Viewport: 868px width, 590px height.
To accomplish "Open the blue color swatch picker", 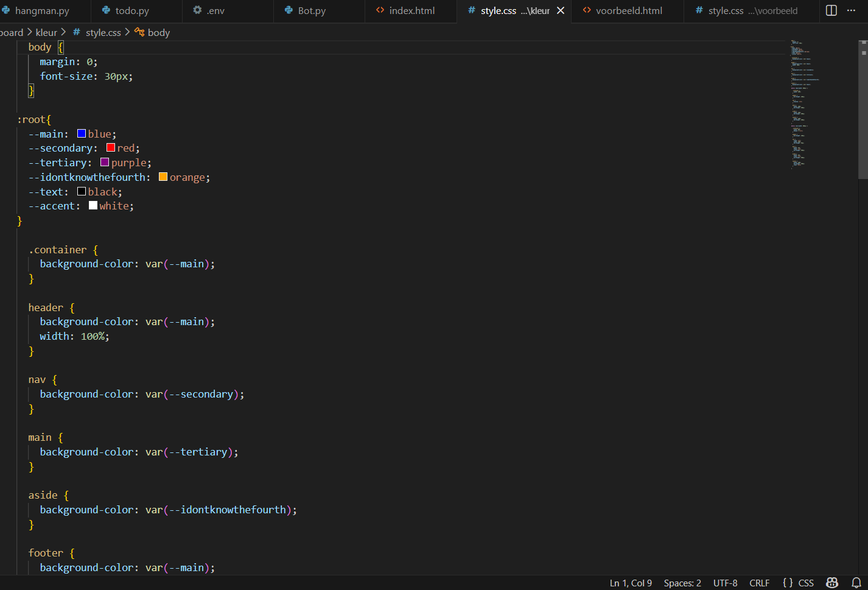I will 82,134.
